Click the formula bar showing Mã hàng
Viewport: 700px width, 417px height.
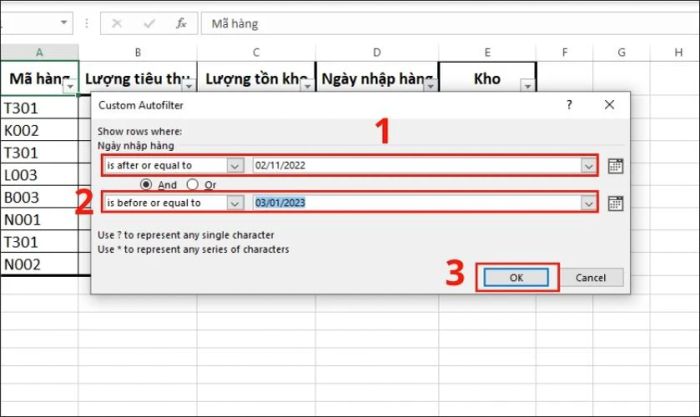pos(450,23)
